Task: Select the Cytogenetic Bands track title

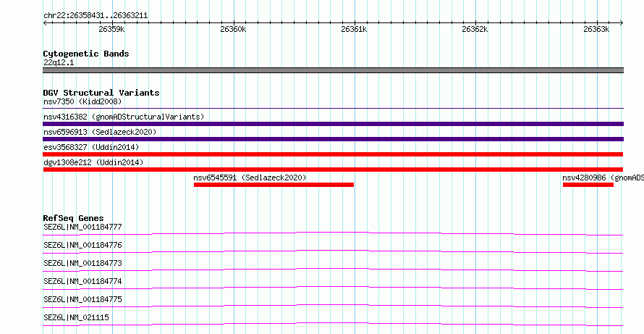Action: 86,54
